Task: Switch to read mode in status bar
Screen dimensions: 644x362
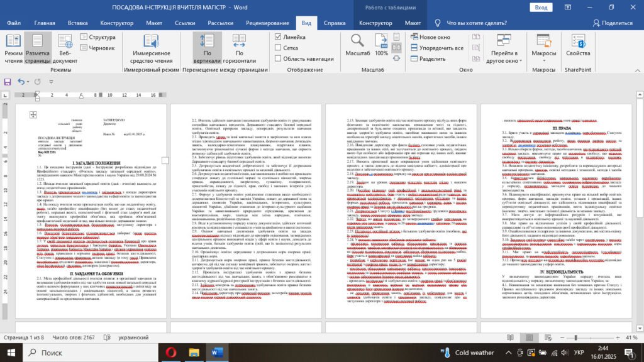Action: (510, 337)
